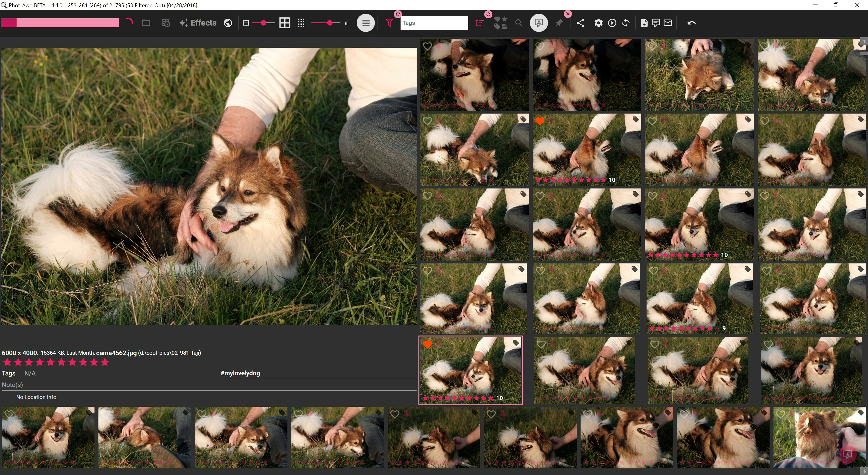Reset the filter using its small badge

398,14
